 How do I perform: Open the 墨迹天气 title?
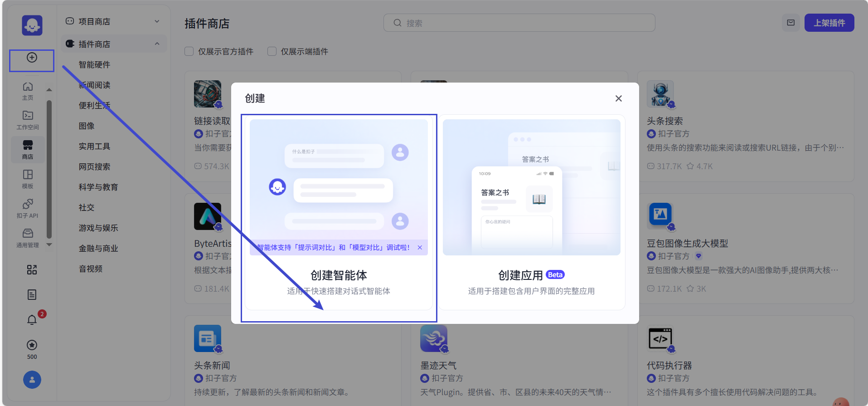click(x=438, y=365)
